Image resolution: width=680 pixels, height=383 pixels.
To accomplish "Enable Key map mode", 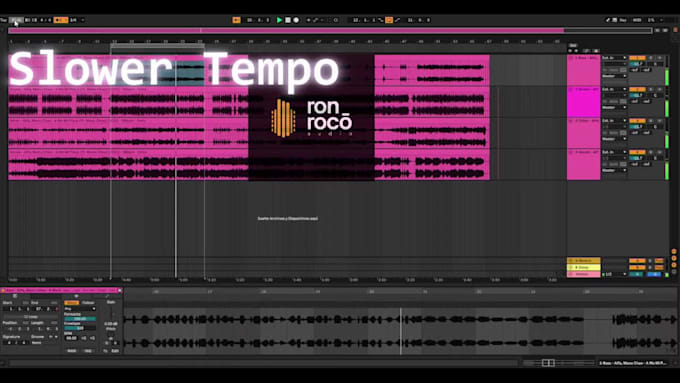I will pos(623,20).
